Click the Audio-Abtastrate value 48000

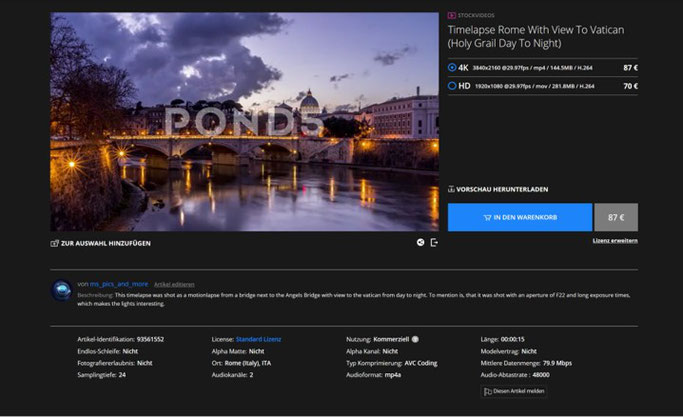tap(541, 375)
